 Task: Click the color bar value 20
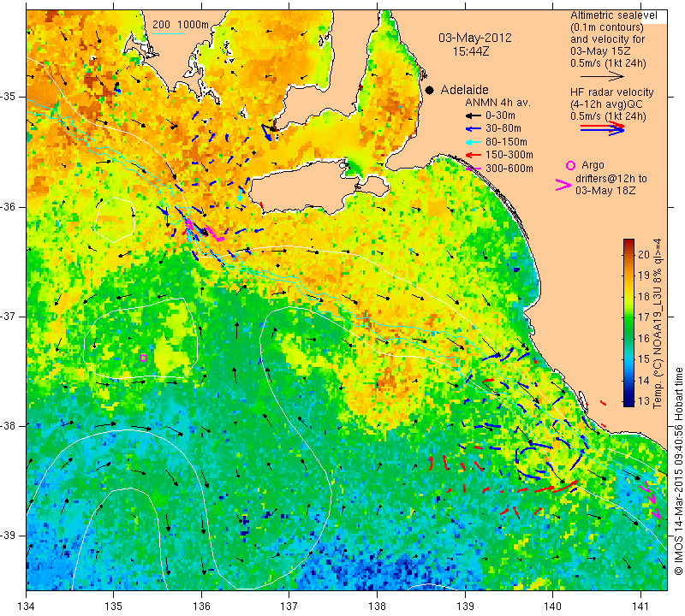pyautogui.click(x=644, y=254)
